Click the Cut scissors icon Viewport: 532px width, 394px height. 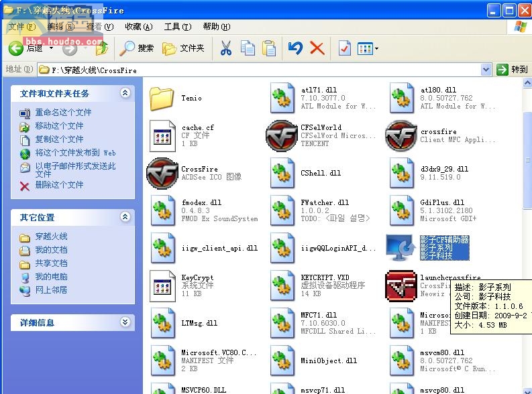click(226, 48)
